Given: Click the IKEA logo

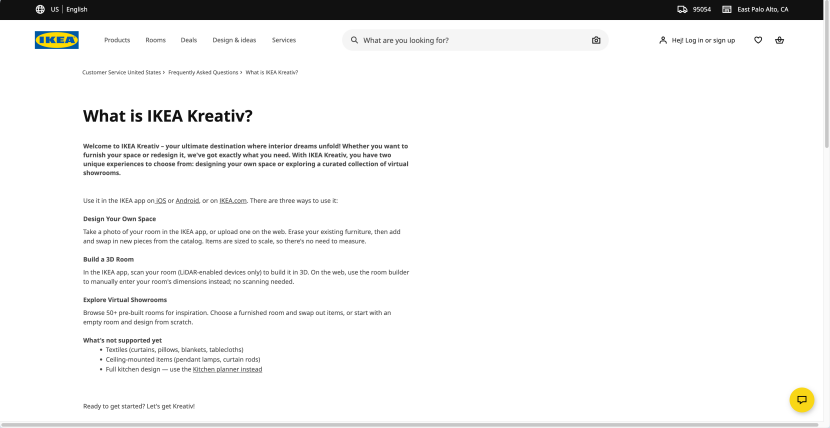Looking at the screenshot, I should pos(57,40).
